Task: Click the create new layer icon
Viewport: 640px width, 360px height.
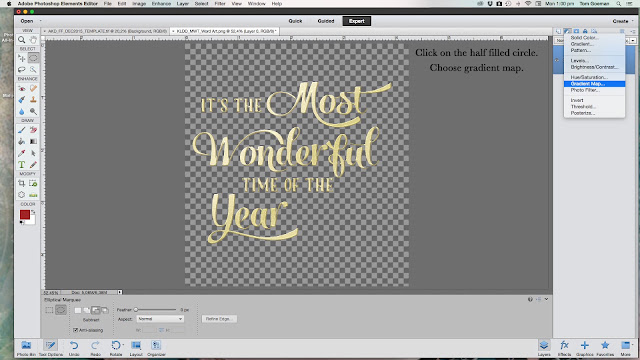Action: [x=558, y=31]
